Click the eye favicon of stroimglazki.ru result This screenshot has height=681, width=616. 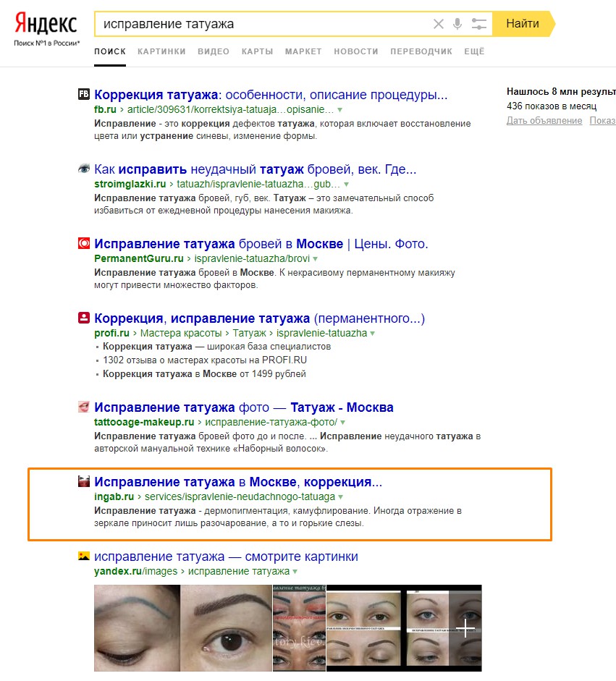[x=83, y=169]
